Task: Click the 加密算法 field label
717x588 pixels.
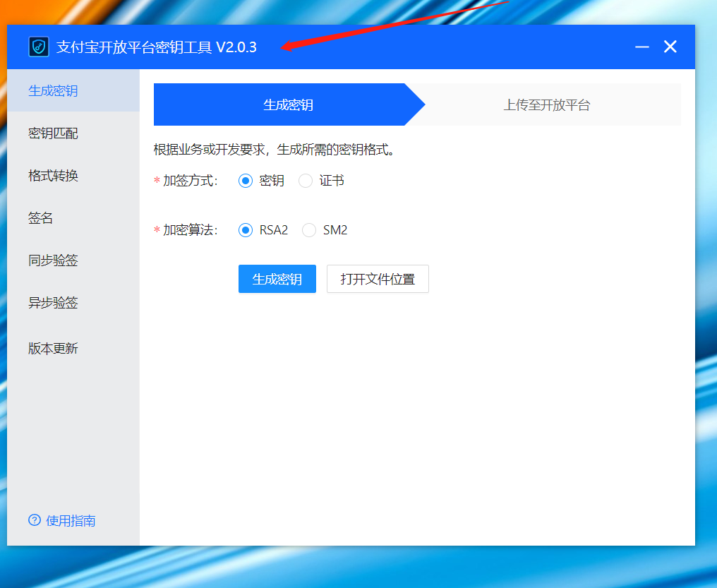Action: coord(191,230)
